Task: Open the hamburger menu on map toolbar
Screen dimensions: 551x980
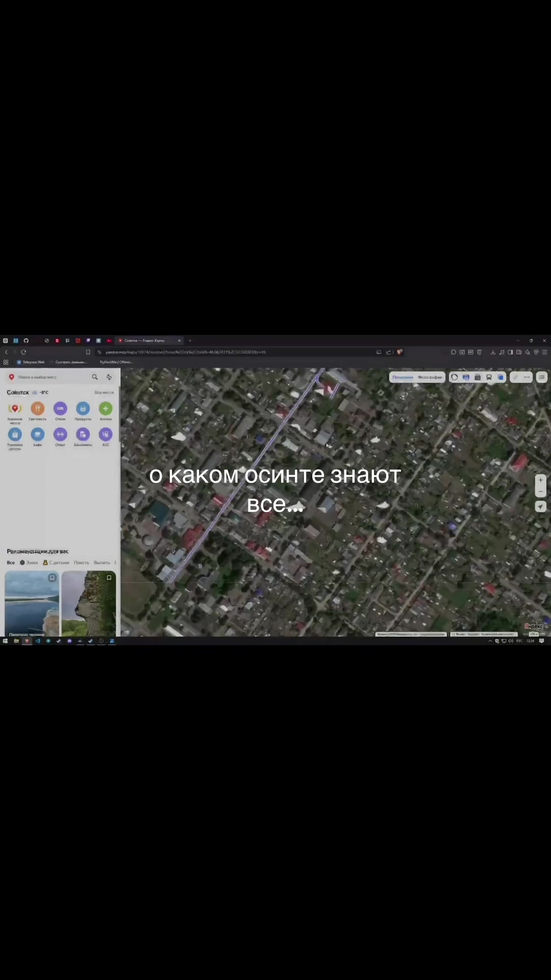Action: click(542, 377)
